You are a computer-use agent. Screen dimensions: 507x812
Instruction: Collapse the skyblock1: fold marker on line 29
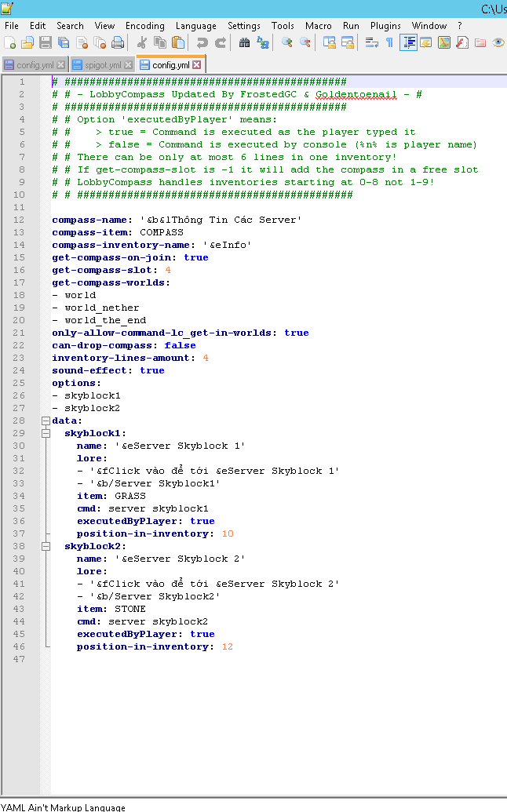click(x=46, y=433)
